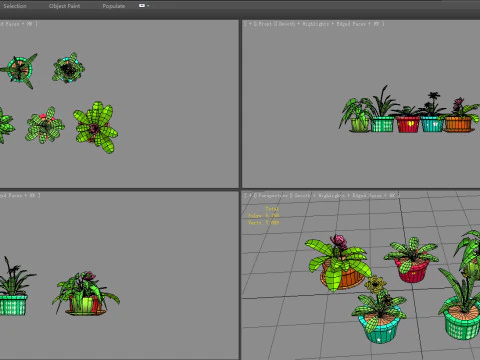This screenshot has height=360, width=480.
Task: Open the Perspective viewport label menu
Action: 272,196
